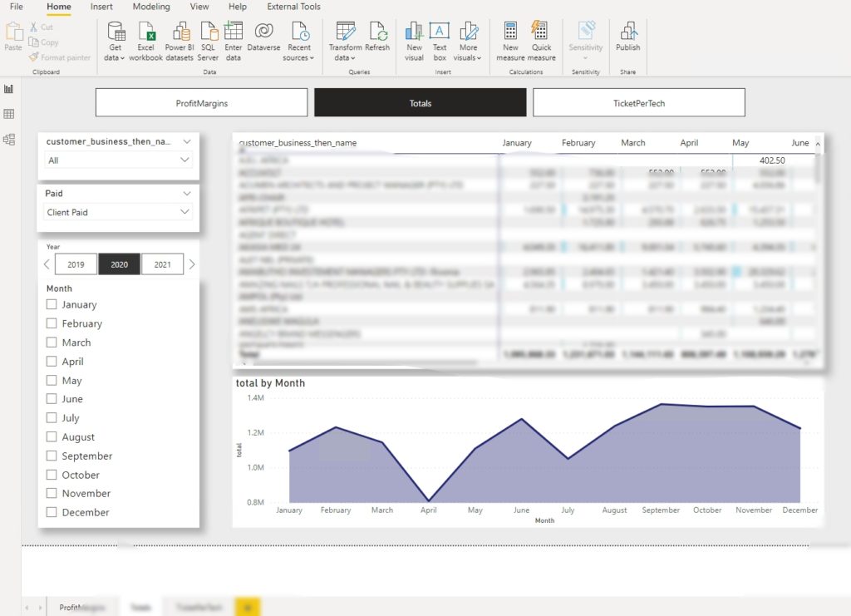851x616 pixels.
Task: Publish the report
Action: [628, 42]
